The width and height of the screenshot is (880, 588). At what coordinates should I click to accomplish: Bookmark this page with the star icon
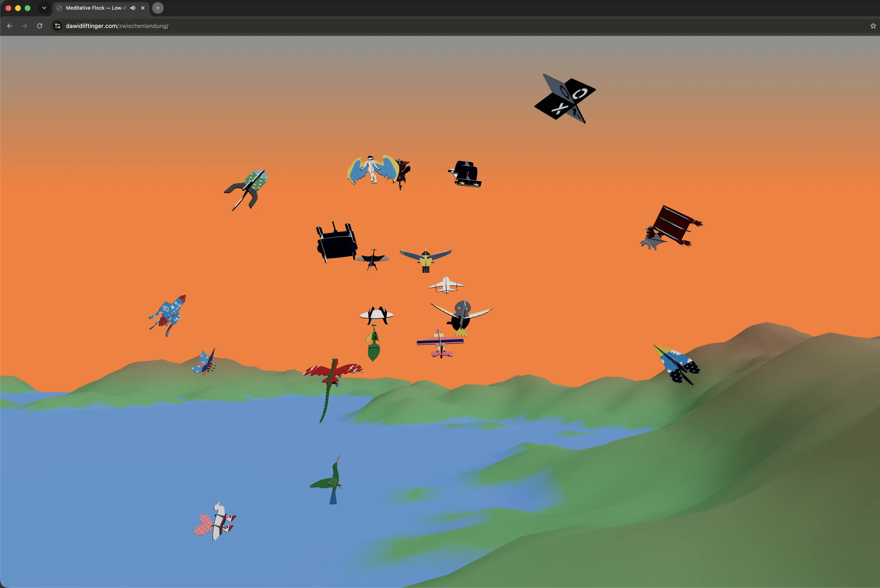click(x=873, y=26)
